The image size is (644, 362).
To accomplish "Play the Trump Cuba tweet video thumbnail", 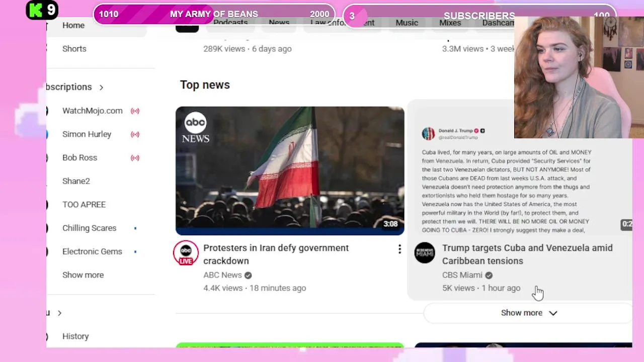I will [519, 170].
